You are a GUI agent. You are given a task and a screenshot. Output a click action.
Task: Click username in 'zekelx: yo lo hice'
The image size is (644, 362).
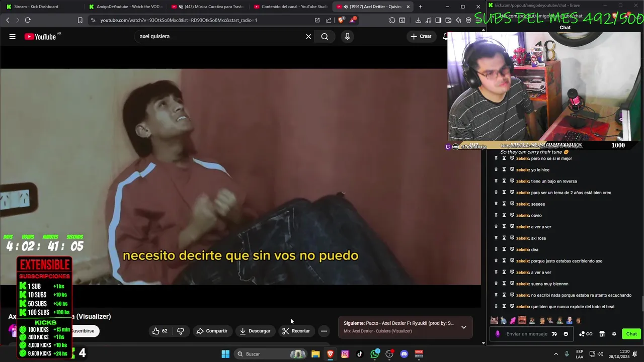(523, 170)
